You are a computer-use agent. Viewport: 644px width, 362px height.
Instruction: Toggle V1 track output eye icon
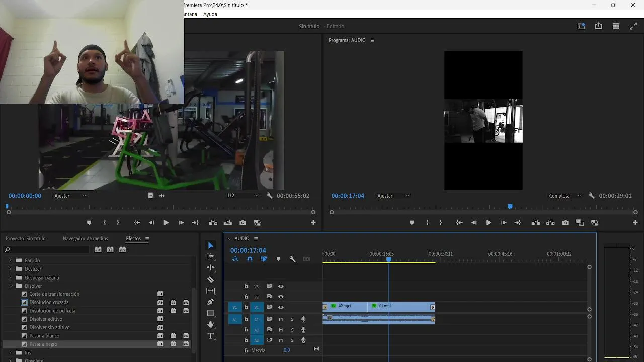point(281,307)
